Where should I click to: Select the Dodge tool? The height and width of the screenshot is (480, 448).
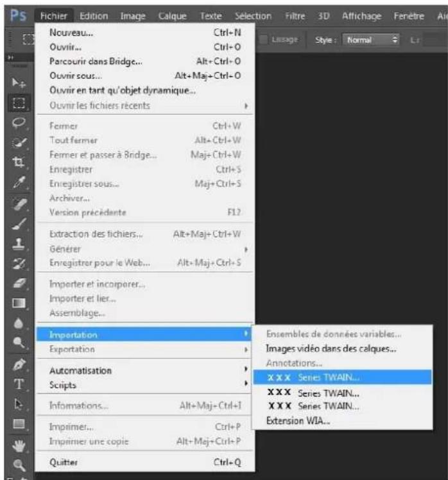pyautogui.click(x=19, y=343)
